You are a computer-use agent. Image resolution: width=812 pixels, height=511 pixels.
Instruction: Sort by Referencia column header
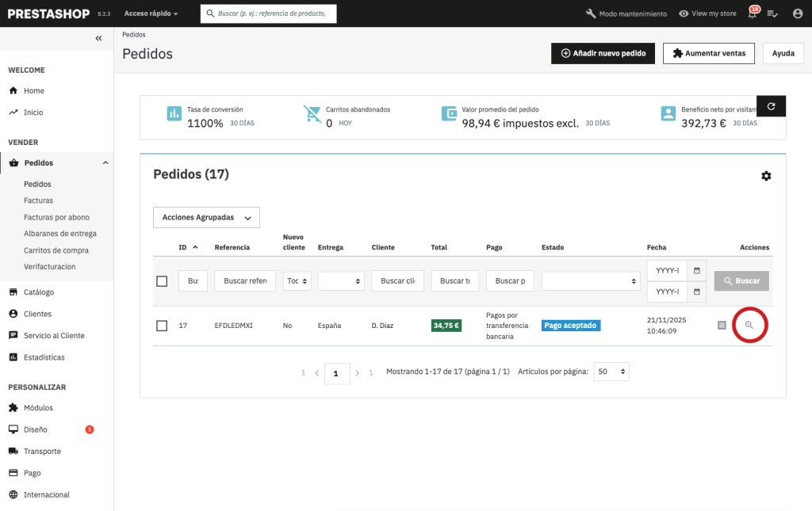coord(232,247)
